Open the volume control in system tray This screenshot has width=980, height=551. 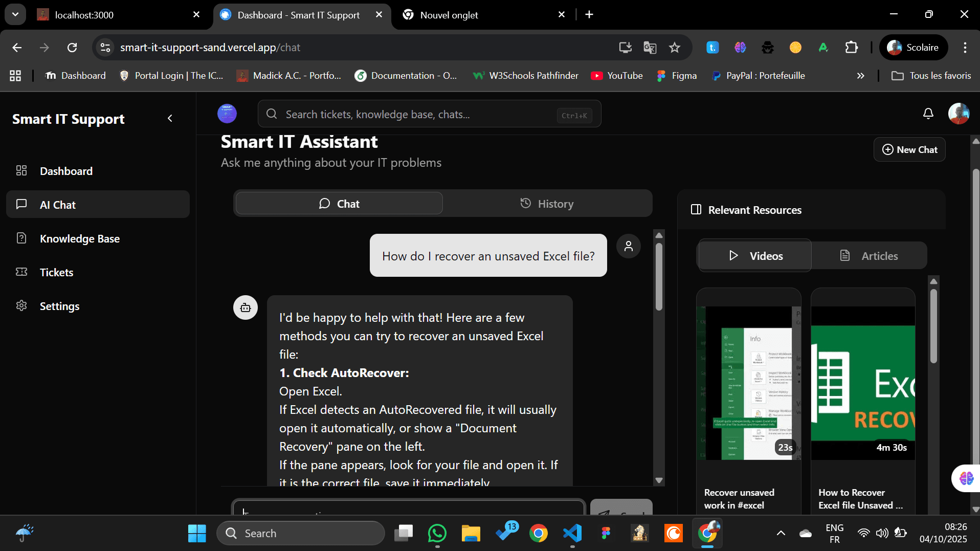pyautogui.click(x=882, y=533)
